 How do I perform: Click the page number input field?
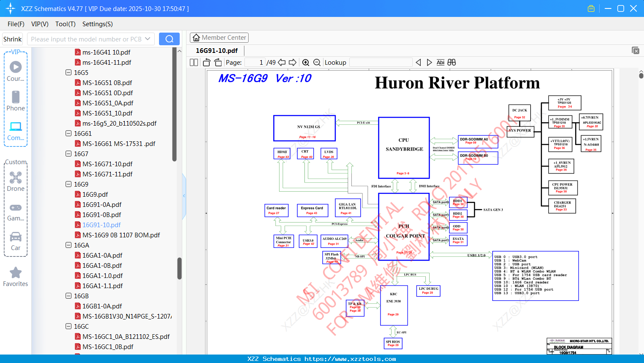click(x=255, y=62)
